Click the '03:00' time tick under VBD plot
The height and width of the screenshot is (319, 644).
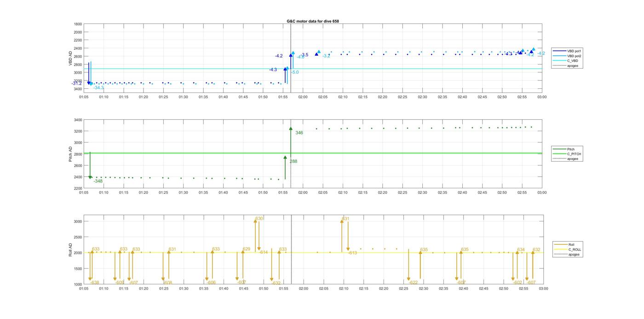542,97
